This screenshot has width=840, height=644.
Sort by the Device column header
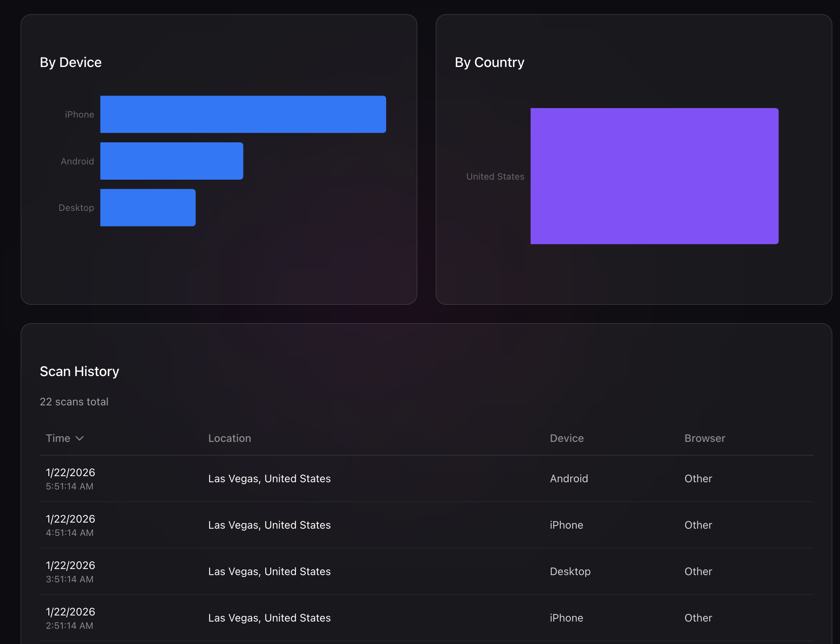(x=567, y=438)
